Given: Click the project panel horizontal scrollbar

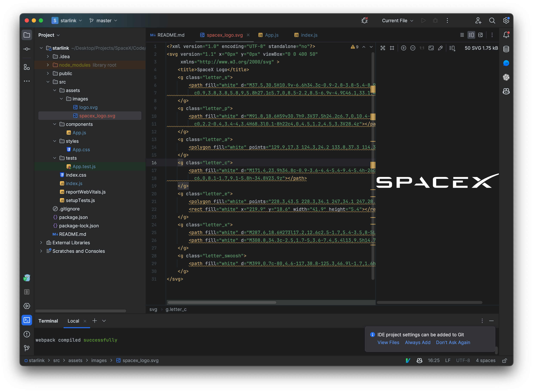Looking at the screenshot, I should pyautogui.click(x=81, y=311).
